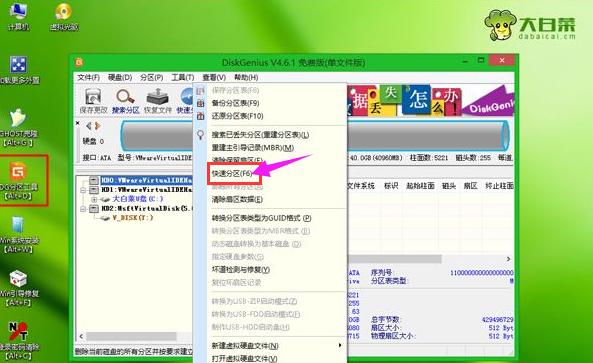
Task: Collapse the HD2 tree node
Action: (x=83, y=209)
